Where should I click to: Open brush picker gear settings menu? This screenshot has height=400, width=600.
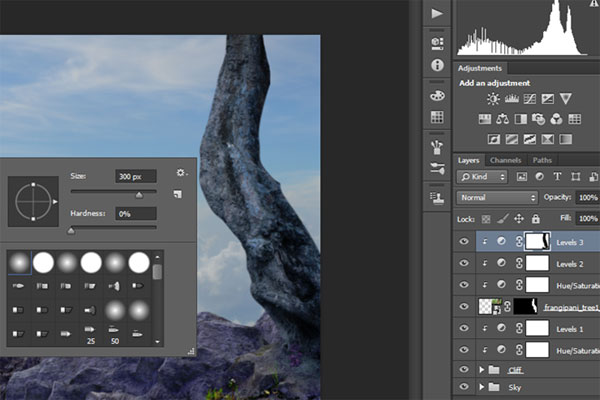pyautogui.click(x=181, y=173)
